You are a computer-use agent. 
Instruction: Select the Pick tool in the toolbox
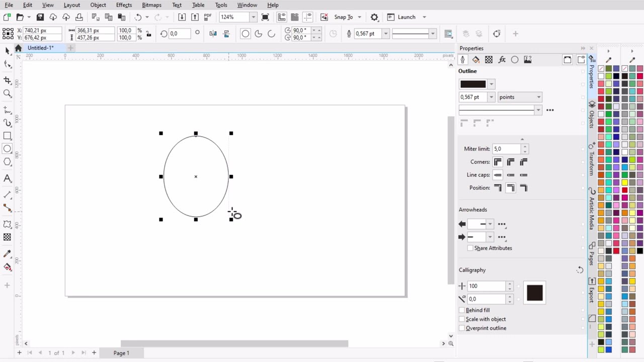coord(7,50)
